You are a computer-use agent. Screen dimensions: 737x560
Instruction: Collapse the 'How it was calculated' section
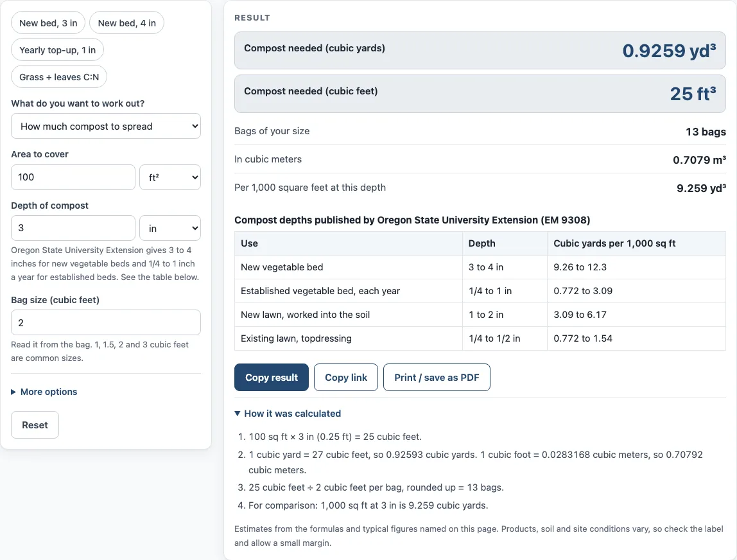[288, 414]
